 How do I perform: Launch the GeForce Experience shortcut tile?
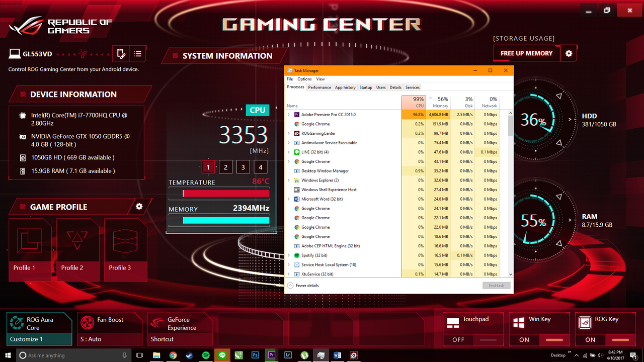coord(180,329)
